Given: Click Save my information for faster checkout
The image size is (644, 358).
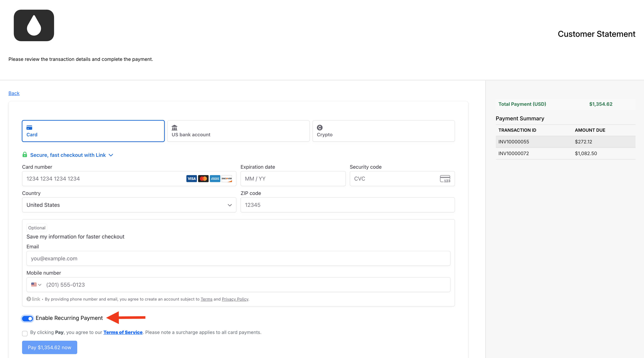Looking at the screenshot, I should click(x=75, y=237).
